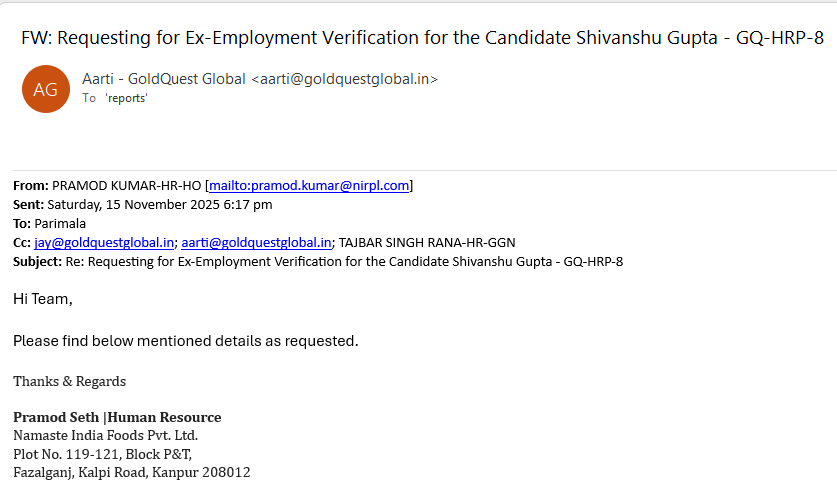Click the 'Please find below mentioned details' sentence
Image resolution: width=837 pixels, height=500 pixels.
click(x=185, y=341)
